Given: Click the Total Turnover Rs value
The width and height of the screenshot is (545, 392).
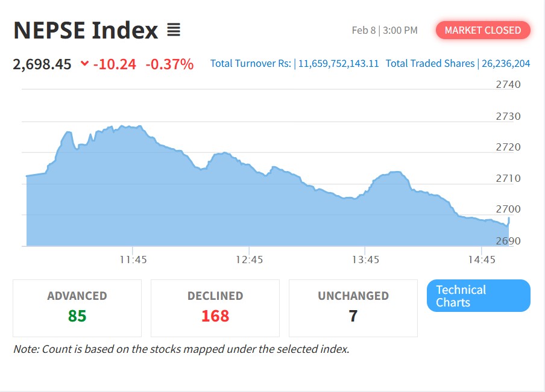Looking at the screenshot, I should [338, 63].
